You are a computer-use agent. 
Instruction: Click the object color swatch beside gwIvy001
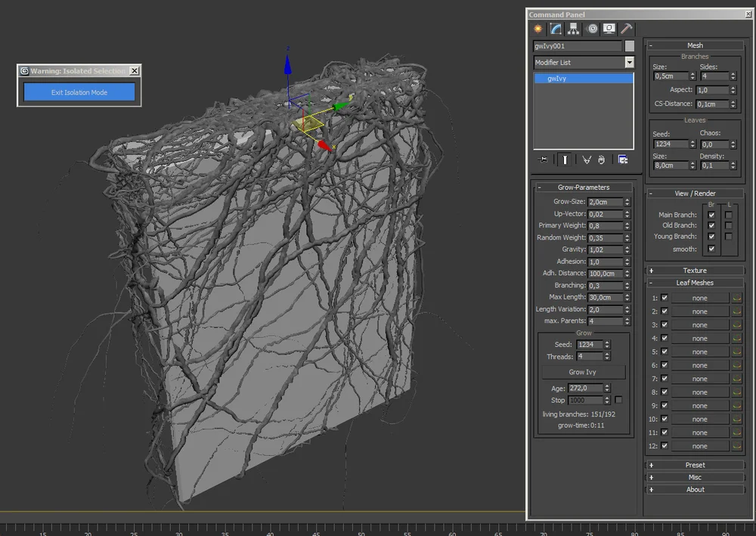pyautogui.click(x=630, y=46)
